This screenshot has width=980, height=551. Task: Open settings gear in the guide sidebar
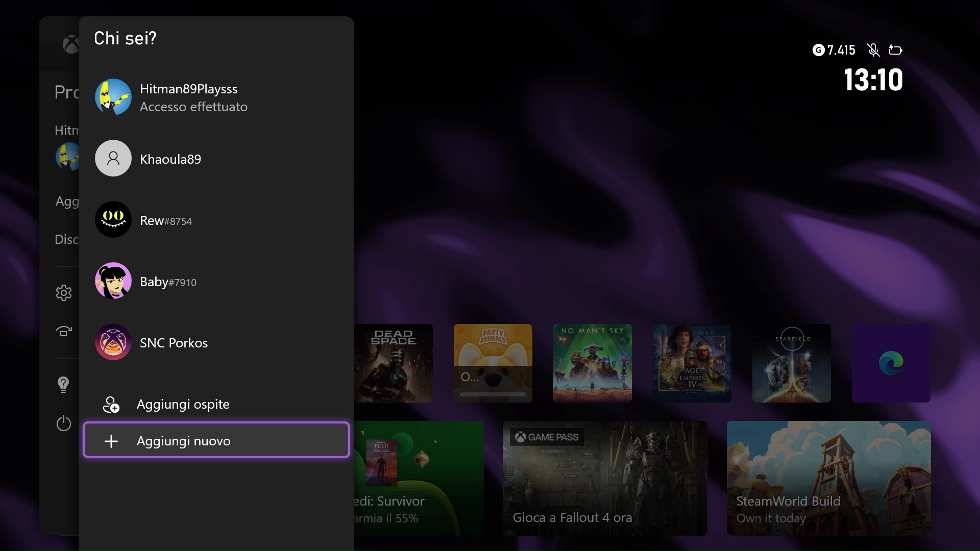[x=64, y=293]
